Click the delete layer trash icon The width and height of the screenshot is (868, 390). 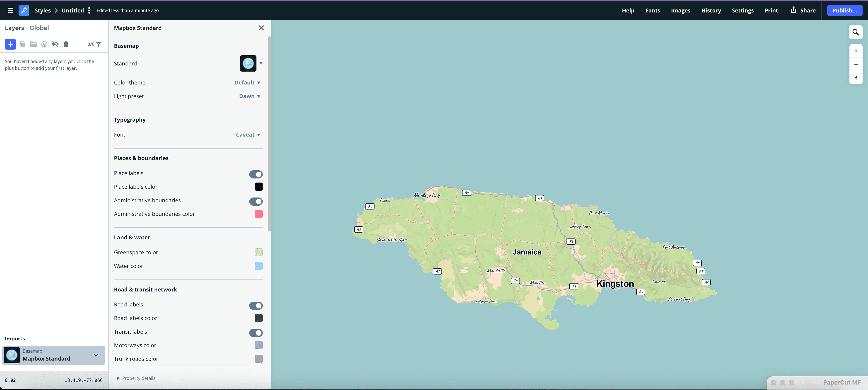[66, 44]
